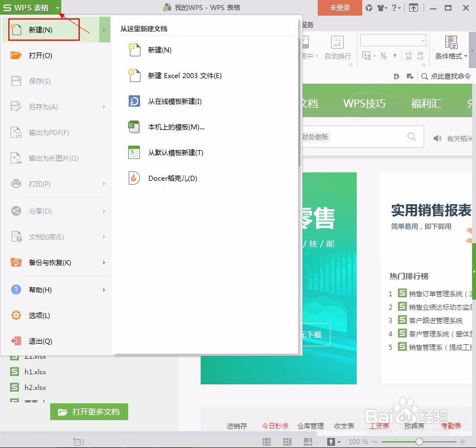Expand the 帮助(H) submenu arrow
The image size is (476, 448).
pos(104,290)
